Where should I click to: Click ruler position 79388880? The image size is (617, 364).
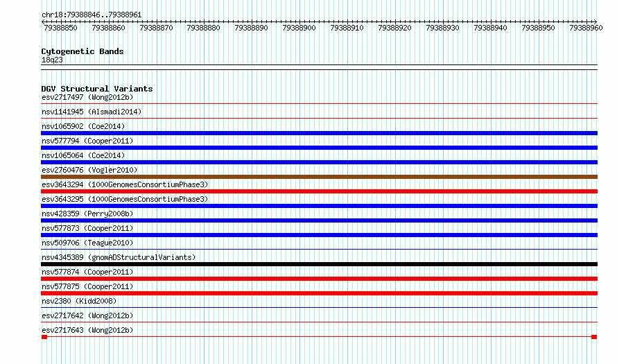pyautogui.click(x=203, y=28)
